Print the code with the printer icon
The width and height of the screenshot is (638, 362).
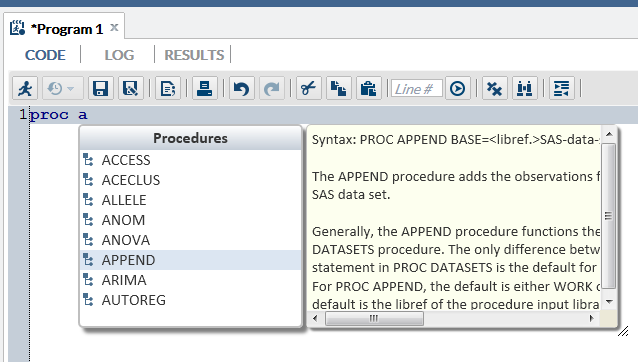click(204, 88)
